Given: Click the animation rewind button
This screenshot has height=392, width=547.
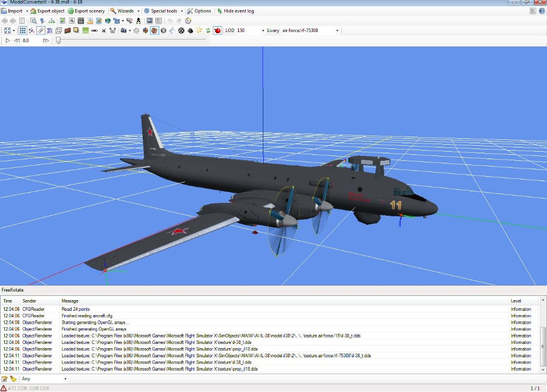Looking at the screenshot, I should coord(17,41).
